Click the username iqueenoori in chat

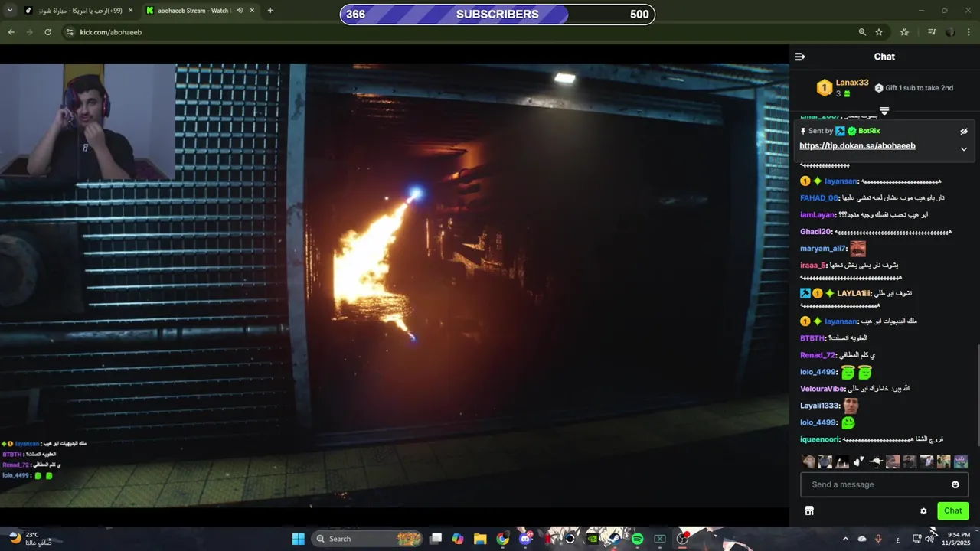coord(820,439)
